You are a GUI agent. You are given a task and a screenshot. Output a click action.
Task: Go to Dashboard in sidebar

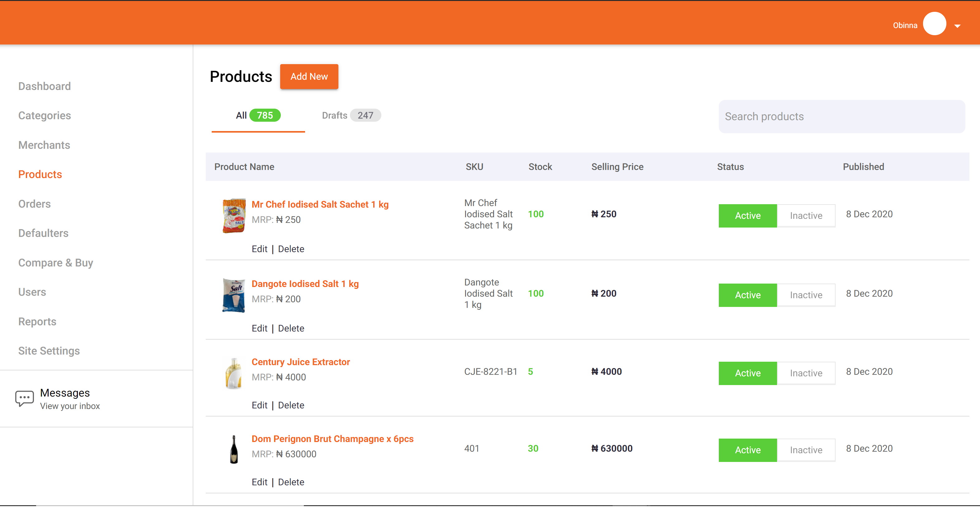click(45, 87)
